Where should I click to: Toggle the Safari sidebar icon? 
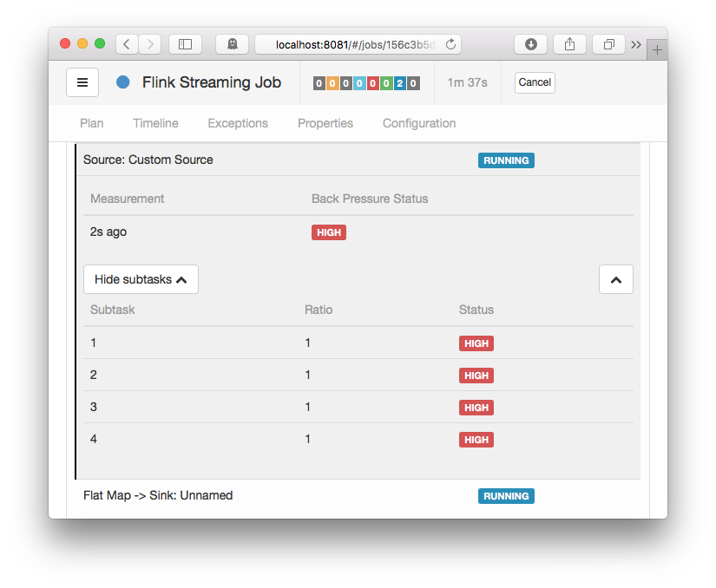pyautogui.click(x=185, y=44)
